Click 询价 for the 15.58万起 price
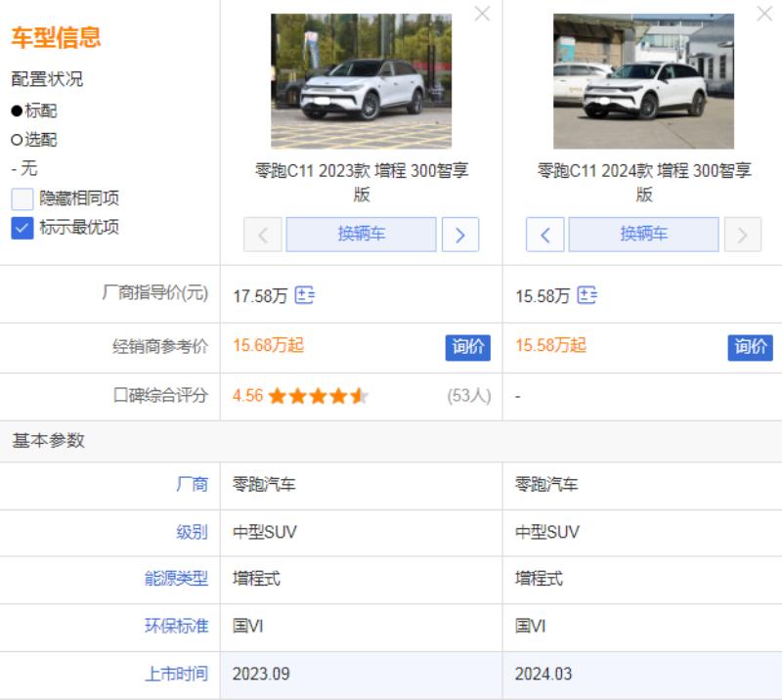The width and height of the screenshot is (782, 700). [x=750, y=347]
